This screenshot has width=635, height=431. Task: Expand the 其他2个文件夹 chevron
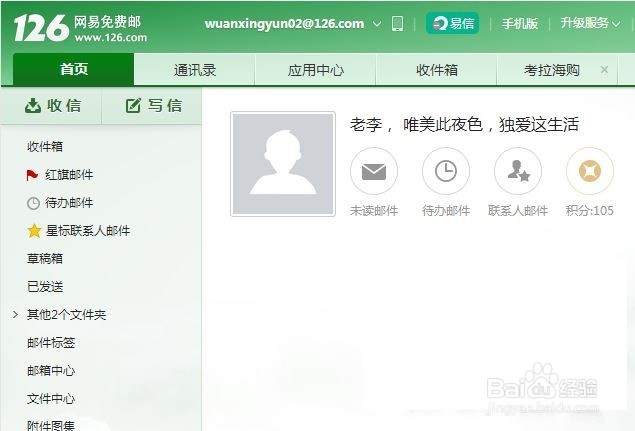point(15,314)
